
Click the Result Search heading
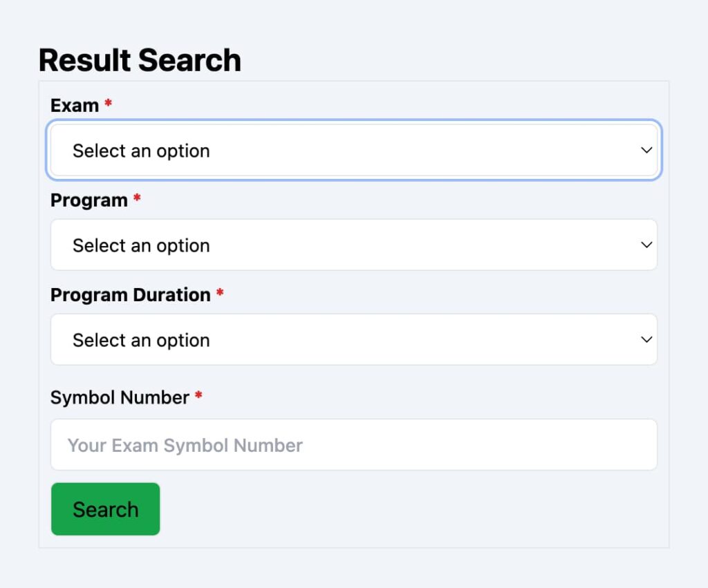(140, 60)
